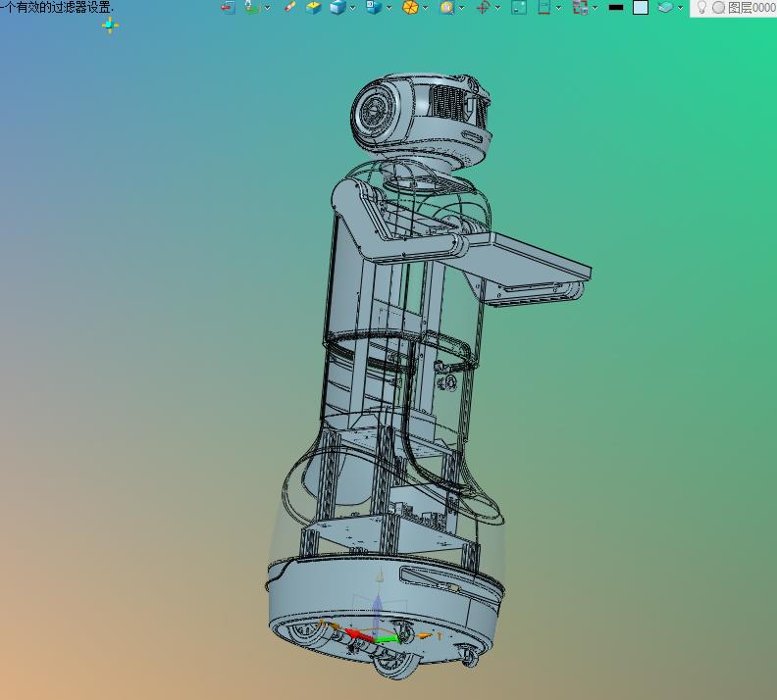Image resolution: width=777 pixels, height=700 pixels.
Task: Click the teal square window icon
Action: click(x=519, y=8)
